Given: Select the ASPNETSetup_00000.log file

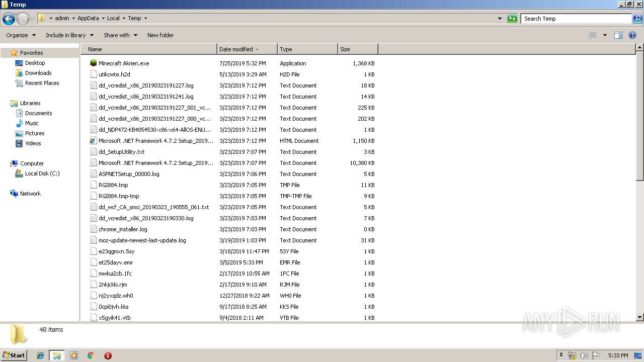Looking at the screenshot, I should (x=129, y=174).
